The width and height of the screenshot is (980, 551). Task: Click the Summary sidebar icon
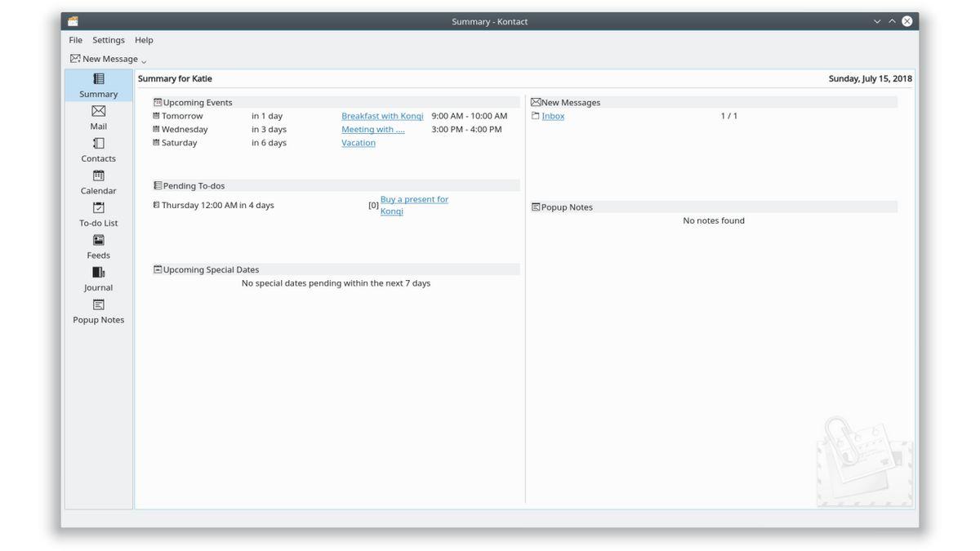(x=98, y=79)
